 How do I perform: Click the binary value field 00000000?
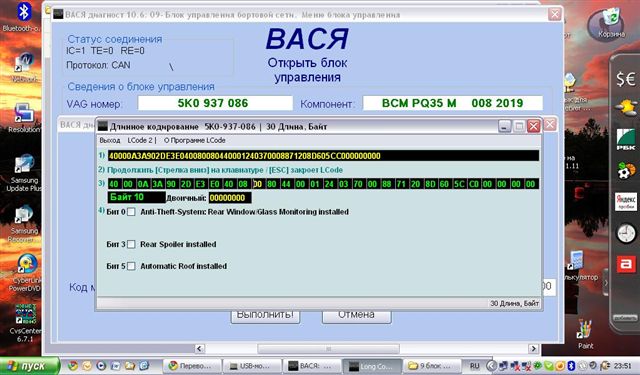(x=230, y=198)
